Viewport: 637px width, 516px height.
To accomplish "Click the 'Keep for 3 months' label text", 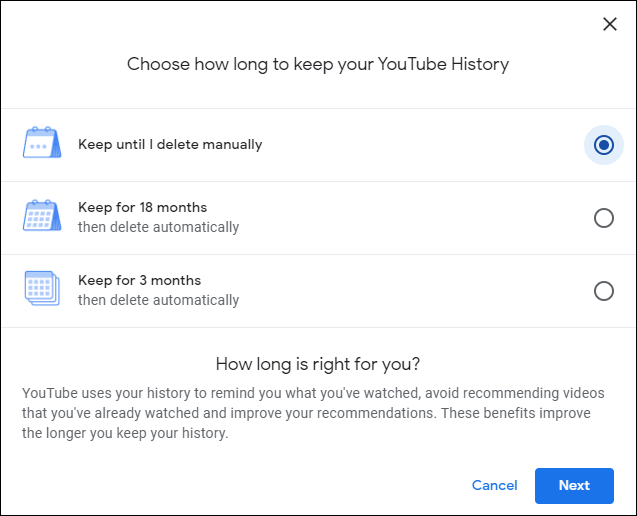I will [x=139, y=280].
